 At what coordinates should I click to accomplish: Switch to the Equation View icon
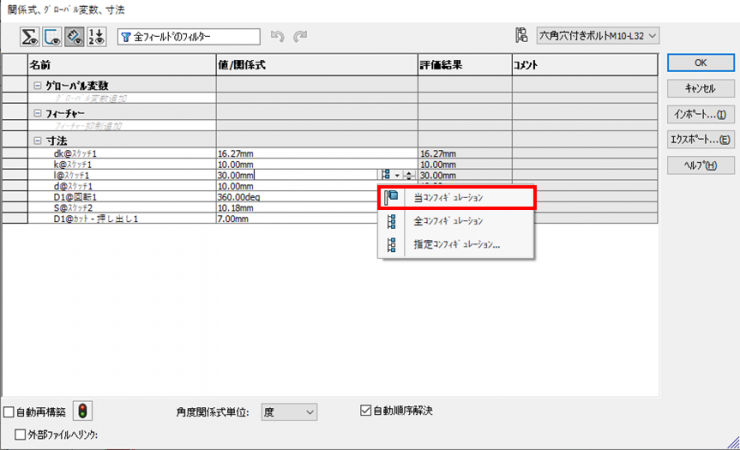click(x=32, y=37)
